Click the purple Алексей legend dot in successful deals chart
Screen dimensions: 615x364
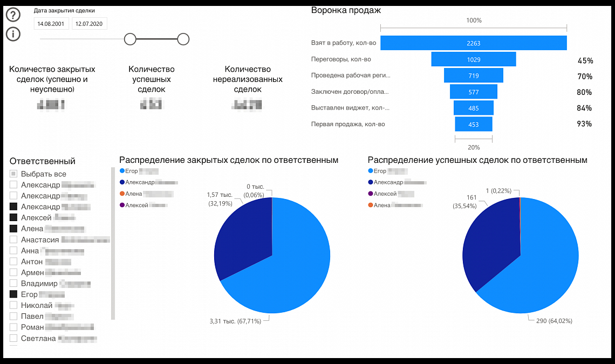[370, 194]
